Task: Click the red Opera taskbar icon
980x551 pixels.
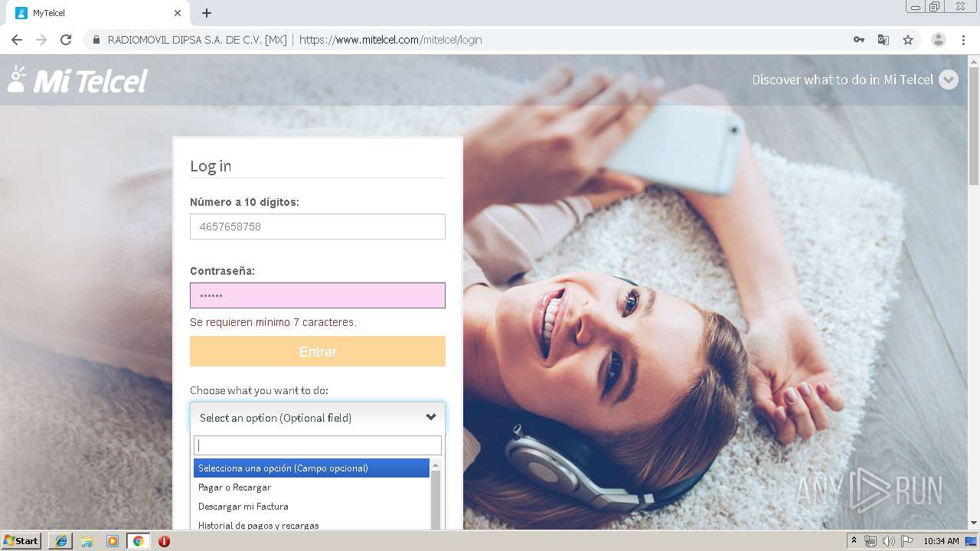Action: pos(164,541)
